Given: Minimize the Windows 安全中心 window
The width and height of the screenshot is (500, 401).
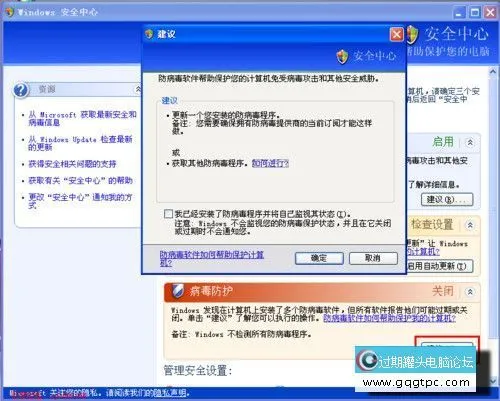Looking at the screenshot, I should tap(459, 13).
